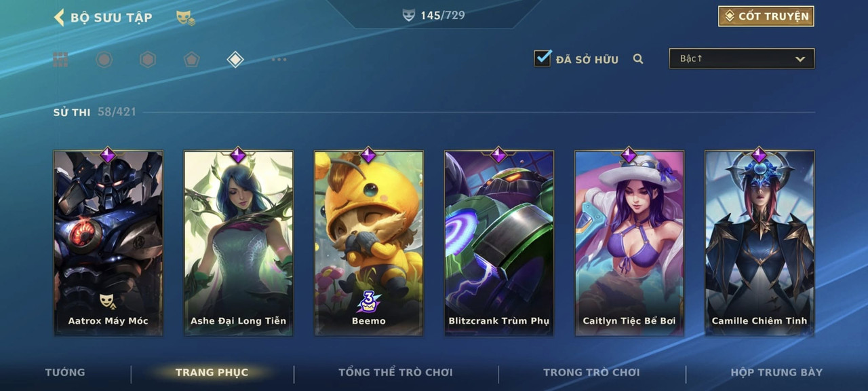Select the pentagon rarity filter icon
This screenshot has height=391, width=868.
191,60
